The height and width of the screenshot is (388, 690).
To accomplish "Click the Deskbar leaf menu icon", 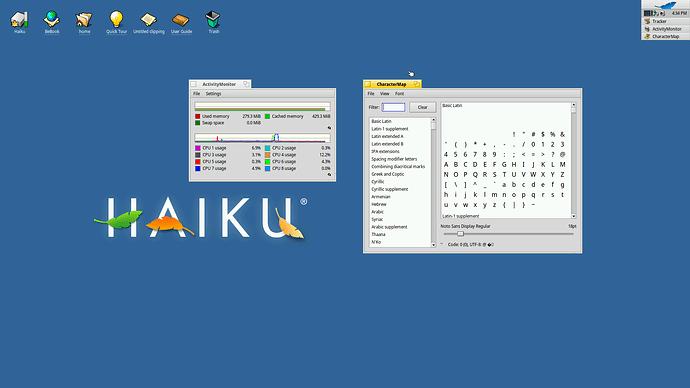I will 665,5.
